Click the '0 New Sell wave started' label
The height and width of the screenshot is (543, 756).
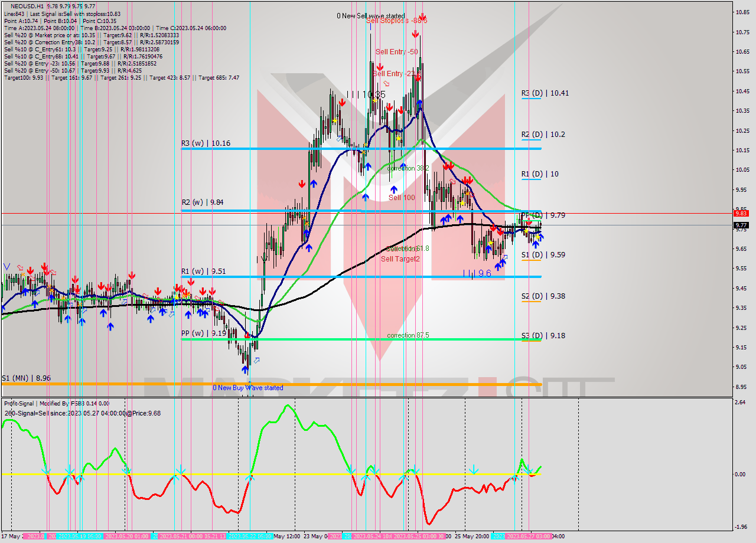click(371, 16)
